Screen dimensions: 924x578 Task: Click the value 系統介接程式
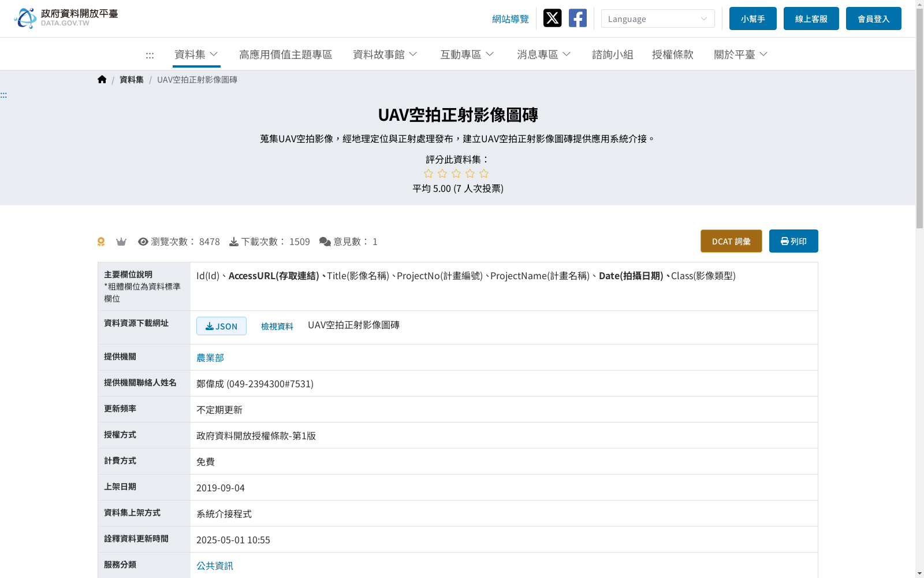pyautogui.click(x=224, y=514)
